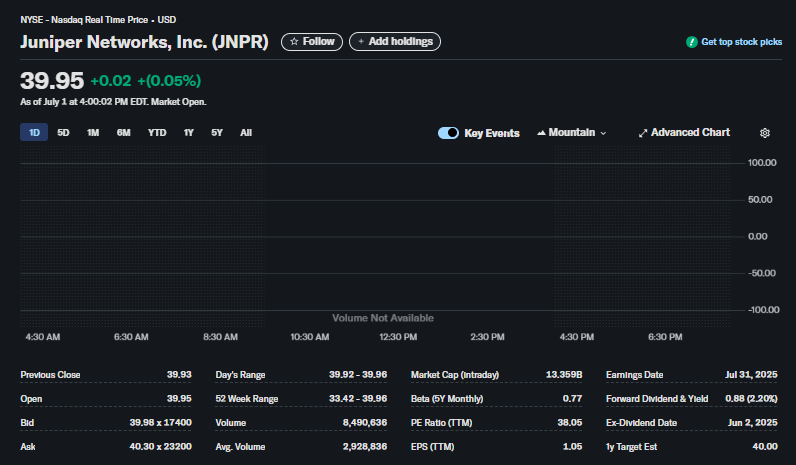Image resolution: width=796 pixels, height=465 pixels.
Task: Open the Advanced Chart view
Action: [684, 132]
